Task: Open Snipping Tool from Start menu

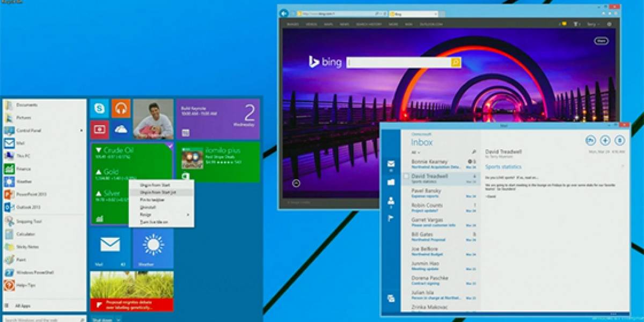Action: pos(44,221)
